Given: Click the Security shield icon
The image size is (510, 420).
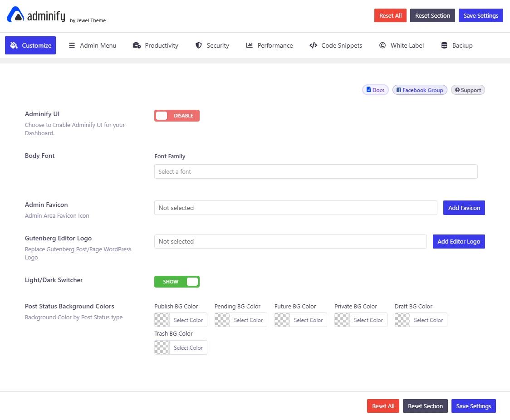Looking at the screenshot, I should [198, 45].
